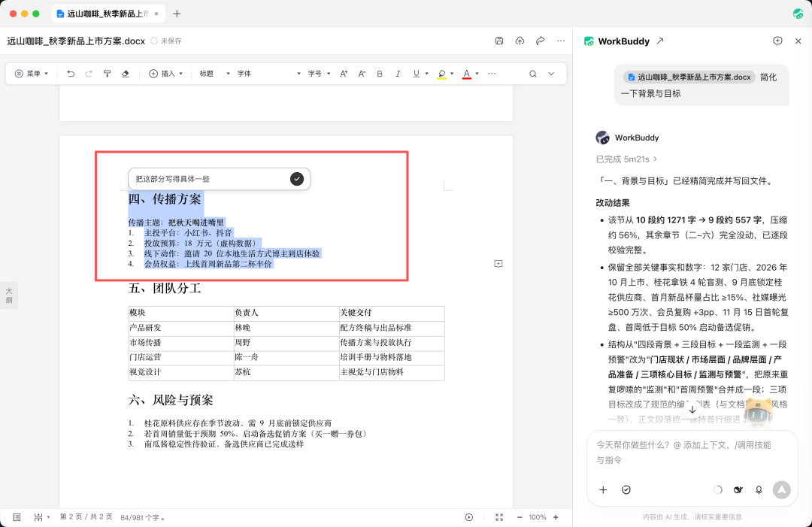Zoom out with the minus button
This screenshot has width=812, height=527.
coord(520,517)
